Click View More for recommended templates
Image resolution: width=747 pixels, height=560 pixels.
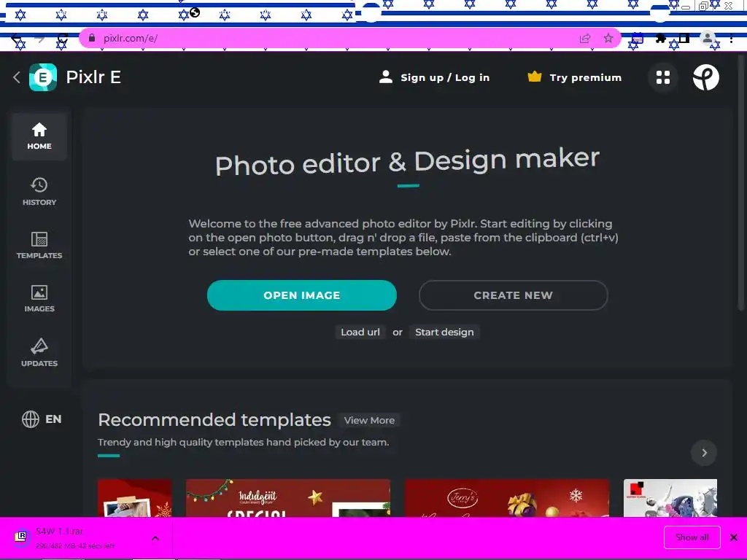[369, 421]
